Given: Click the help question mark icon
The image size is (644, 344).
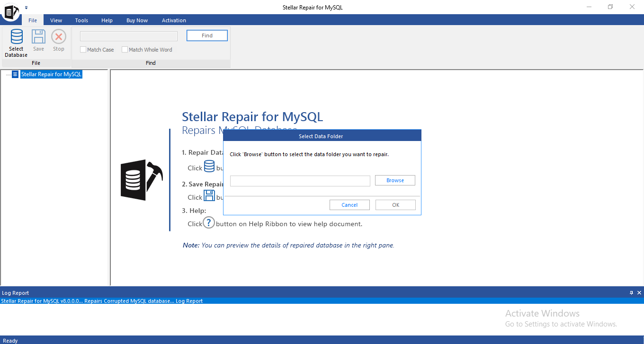Looking at the screenshot, I should [x=209, y=223].
